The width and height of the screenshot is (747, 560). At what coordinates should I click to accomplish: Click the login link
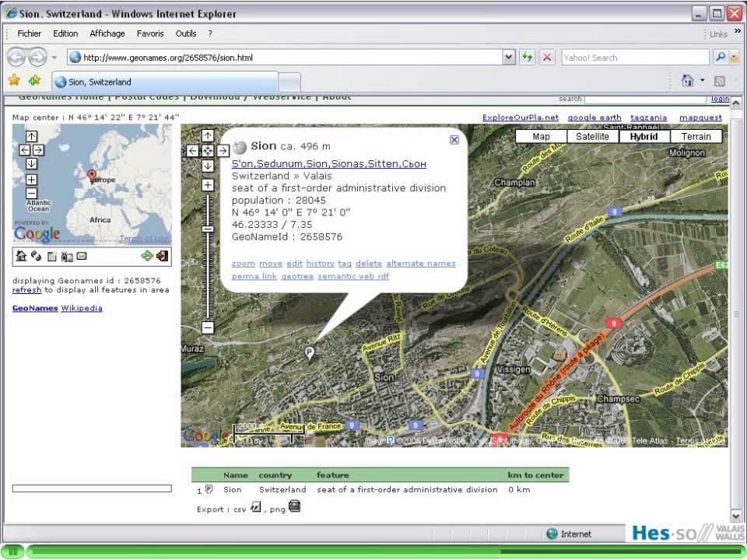click(720, 99)
